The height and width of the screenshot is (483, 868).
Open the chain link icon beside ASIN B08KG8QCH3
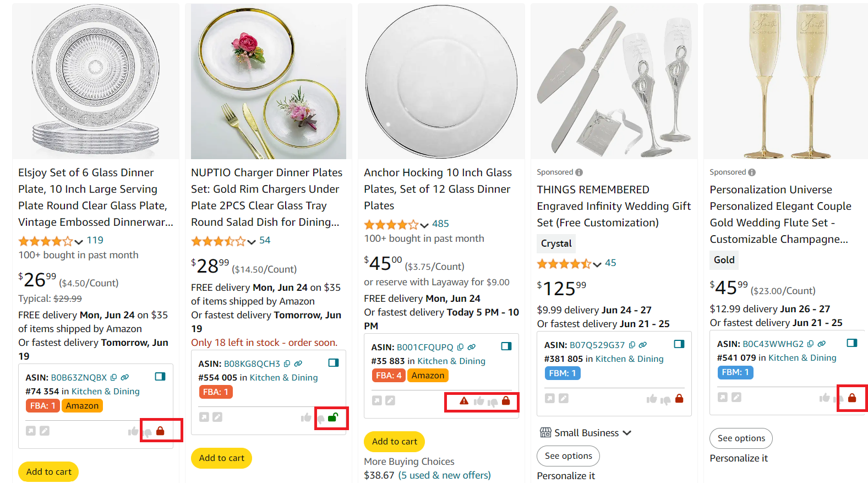pyautogui.click(x=299, y=363)
